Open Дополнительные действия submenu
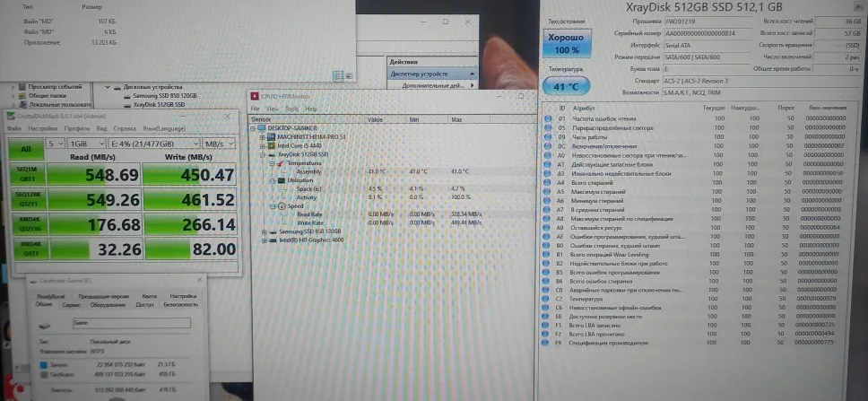Viewport: 868px width, 401px height. [x=432, y=85]
